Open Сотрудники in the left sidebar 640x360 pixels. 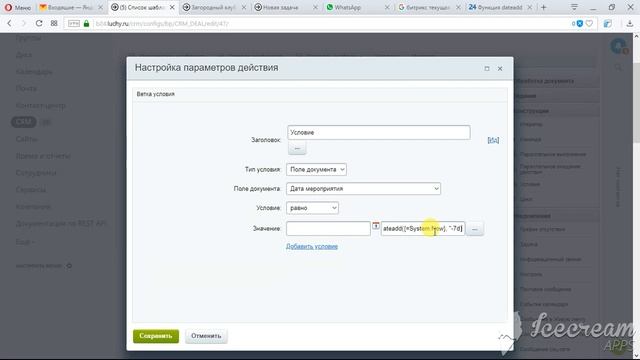click(x=36, y=173)
